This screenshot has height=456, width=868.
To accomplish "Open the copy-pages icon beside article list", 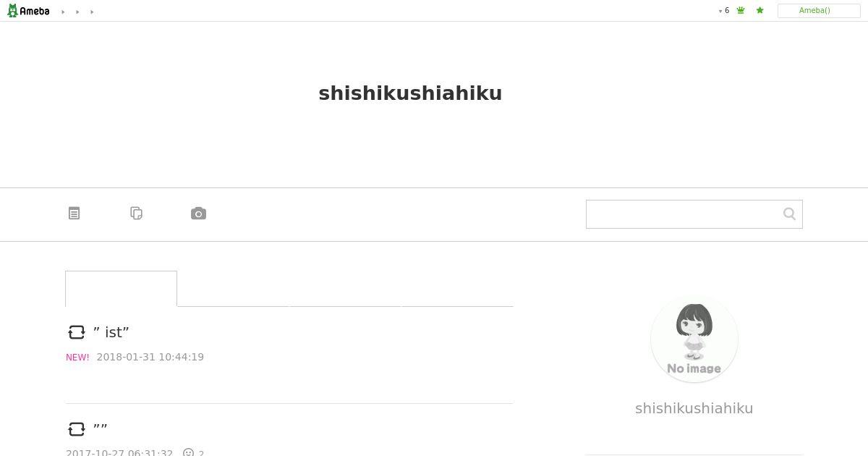I will tap(136, 213).
